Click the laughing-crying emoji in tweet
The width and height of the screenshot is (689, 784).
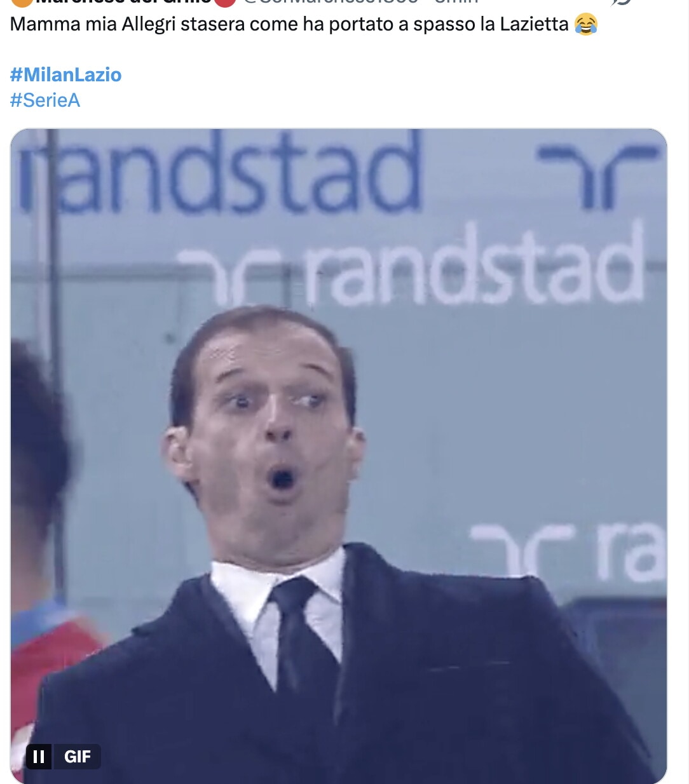pyautogui.click(x=585, y=24)
